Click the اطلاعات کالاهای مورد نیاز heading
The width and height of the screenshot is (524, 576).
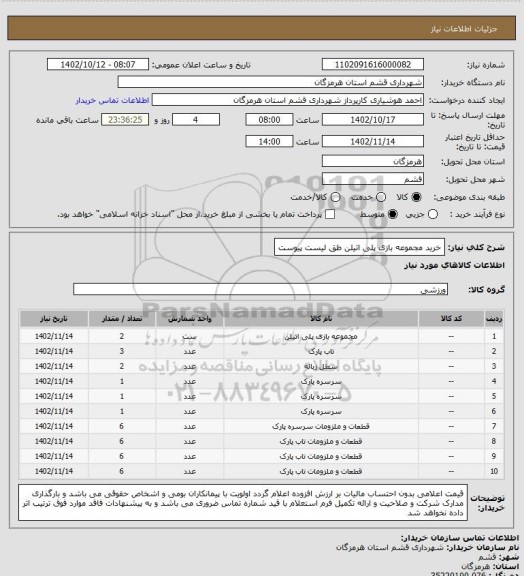point(454,265)
